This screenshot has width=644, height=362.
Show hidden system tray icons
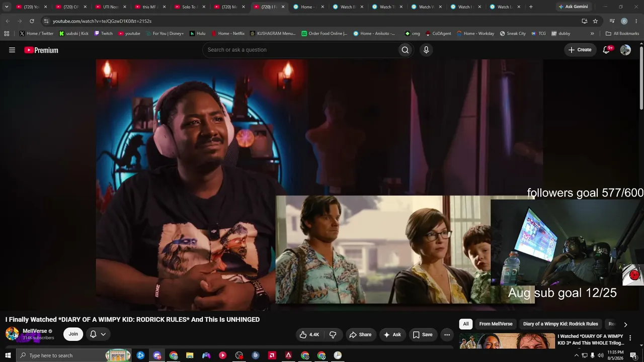576,355
